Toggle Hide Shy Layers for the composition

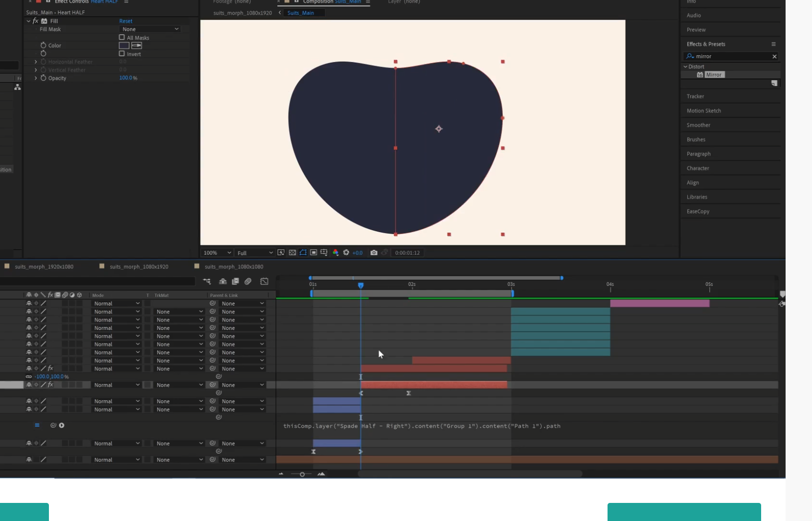(x=223, y=282)
